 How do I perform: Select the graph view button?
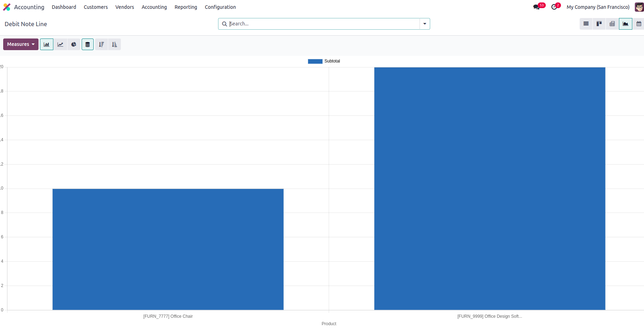[626, 24]
